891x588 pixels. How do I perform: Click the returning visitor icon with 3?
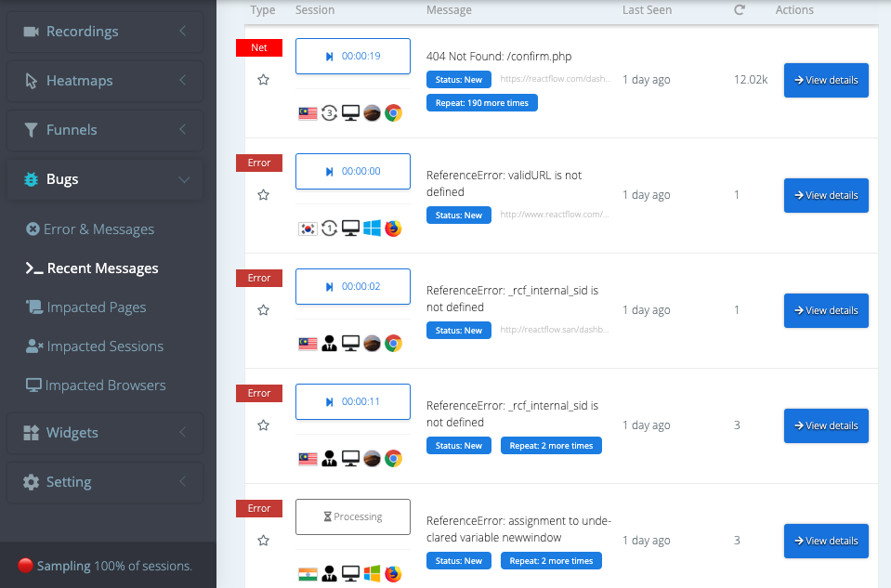329,113
